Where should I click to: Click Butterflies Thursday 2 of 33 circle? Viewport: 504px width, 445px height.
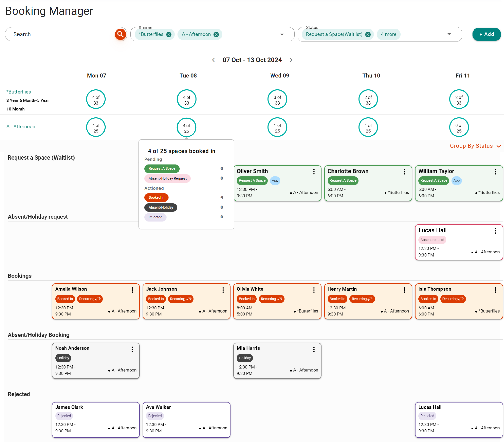click(368, 99)
